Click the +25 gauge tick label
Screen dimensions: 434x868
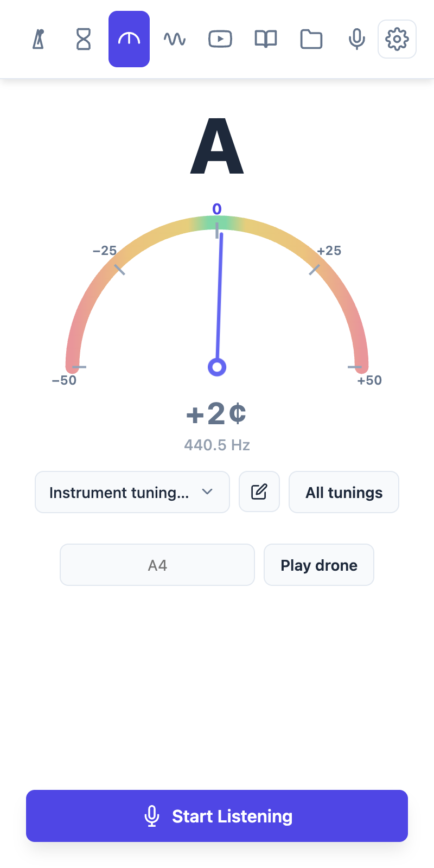pos(329,251)
